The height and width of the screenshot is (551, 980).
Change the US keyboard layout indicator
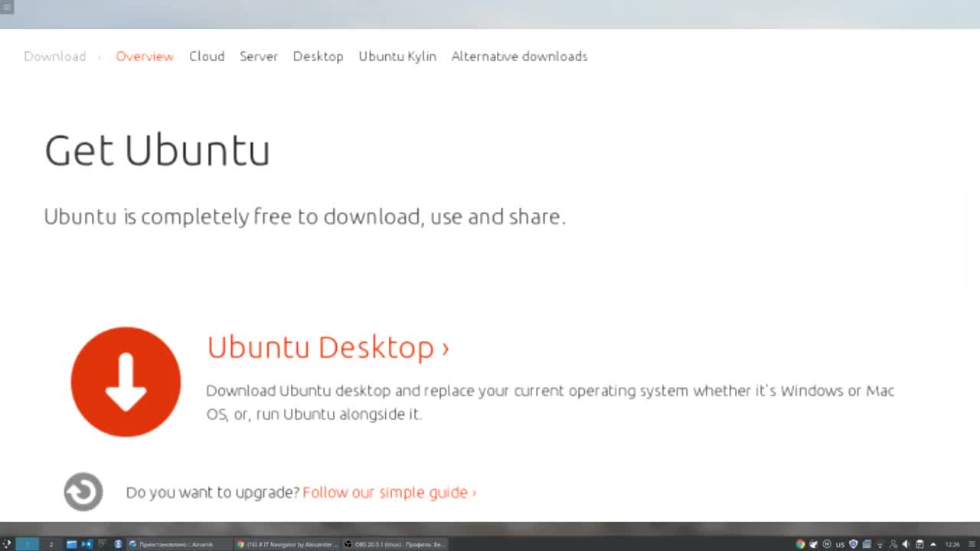[x=840, y=545]
